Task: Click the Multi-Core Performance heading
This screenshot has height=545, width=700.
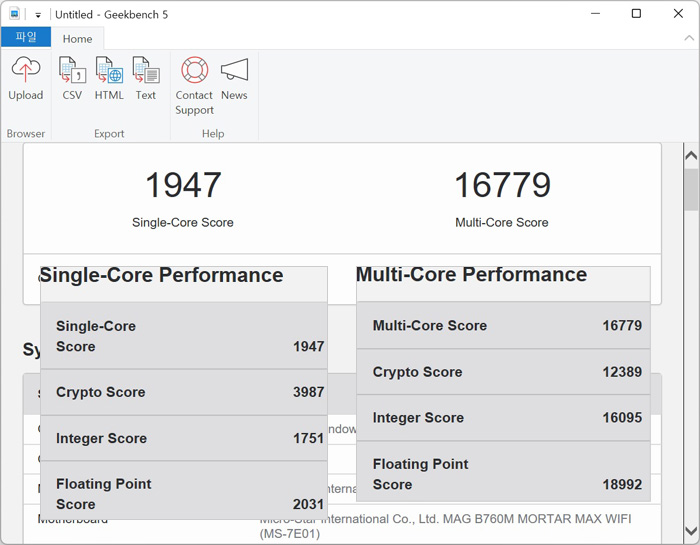Action: pos(471,274)
